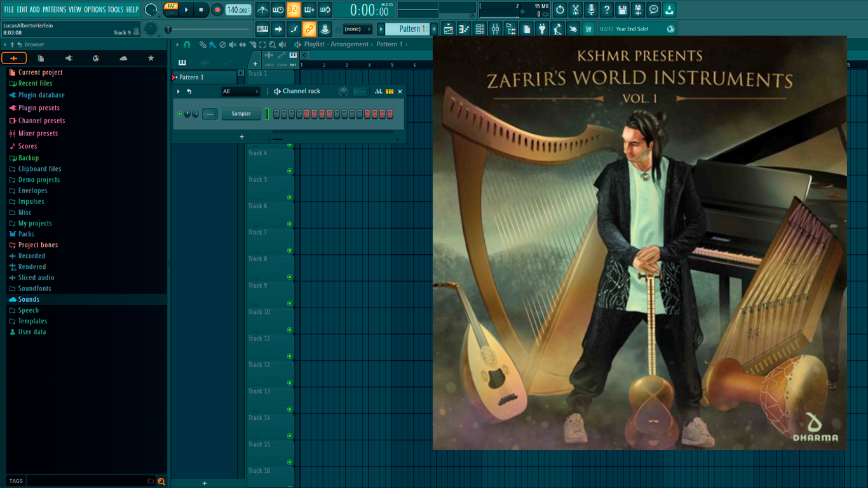The width and height of the screenshot is (868, 488).
Task: Select the starred favorites browser tab
Action: click(151, 58)
